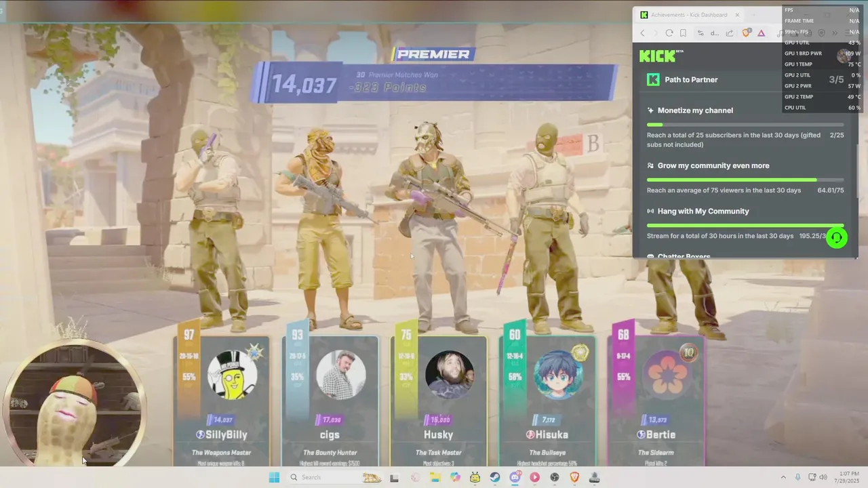Image resolution: width=868 pixels, height=488 pixels.
Task: Click the Kick dashboard vertical scrollbar
Action: tap(856, 169)
